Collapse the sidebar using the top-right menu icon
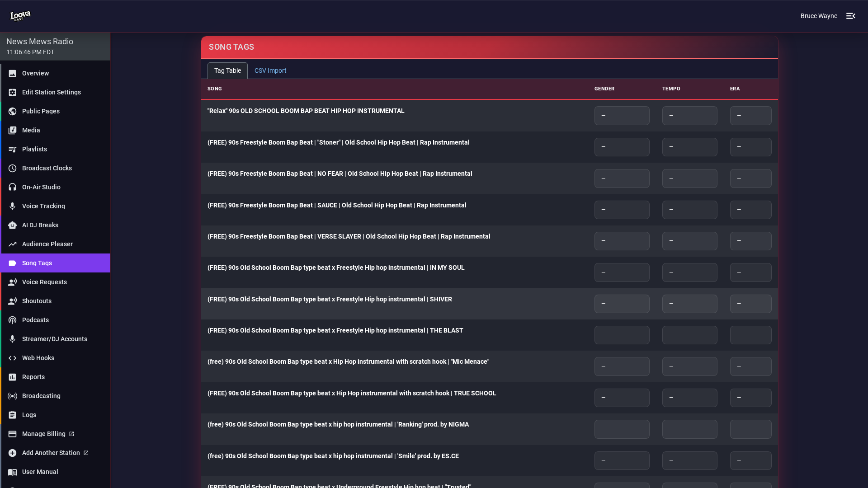 (850, 16)
